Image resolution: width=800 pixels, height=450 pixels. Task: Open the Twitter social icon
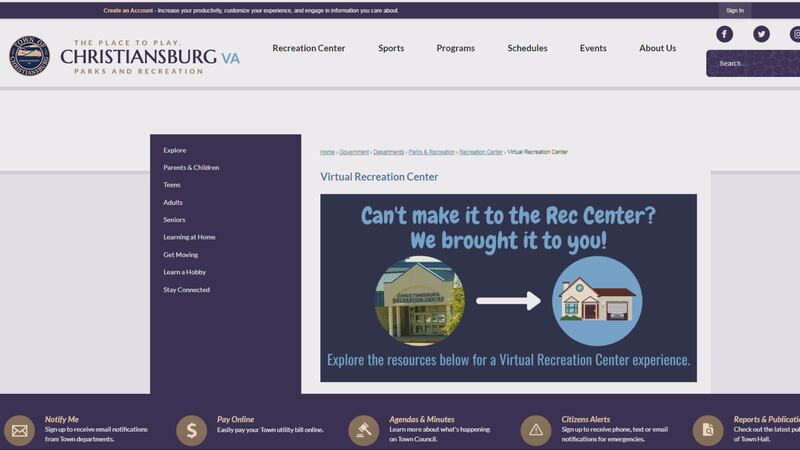point(761,34)
